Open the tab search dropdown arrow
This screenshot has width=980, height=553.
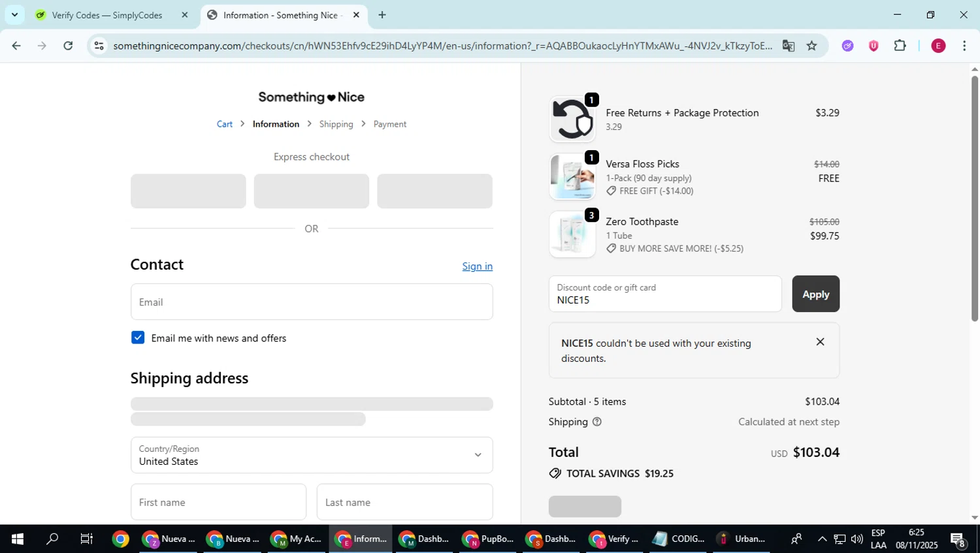tap(14, 14)
